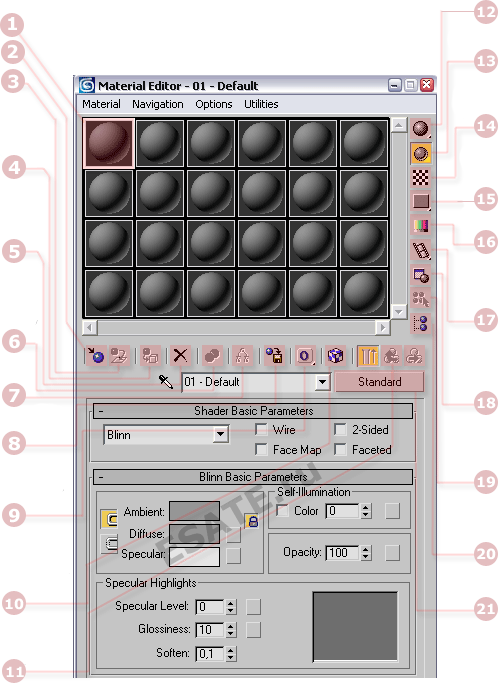Viewport: 498px width, 683px height.
Task: Toggle the Show End Result icon
Action: (368, 356)
